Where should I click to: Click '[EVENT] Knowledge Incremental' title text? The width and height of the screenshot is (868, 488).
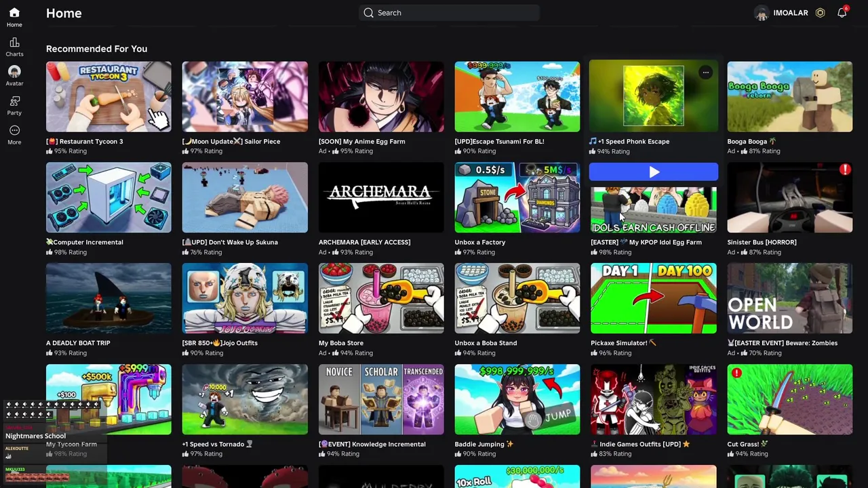[372, 444]
